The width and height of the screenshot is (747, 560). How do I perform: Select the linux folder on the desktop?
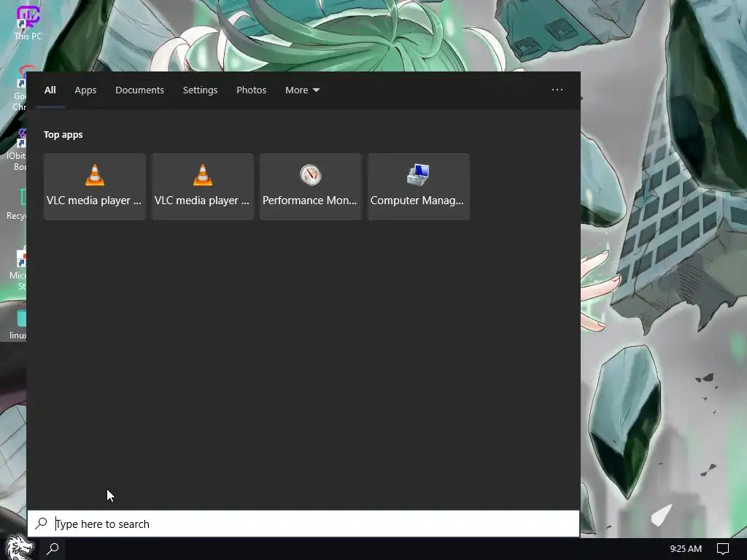click(x=18, y=324)
